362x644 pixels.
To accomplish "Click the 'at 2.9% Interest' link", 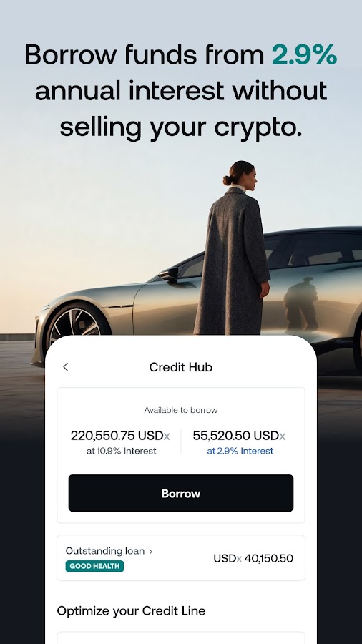I will point(240,451).
